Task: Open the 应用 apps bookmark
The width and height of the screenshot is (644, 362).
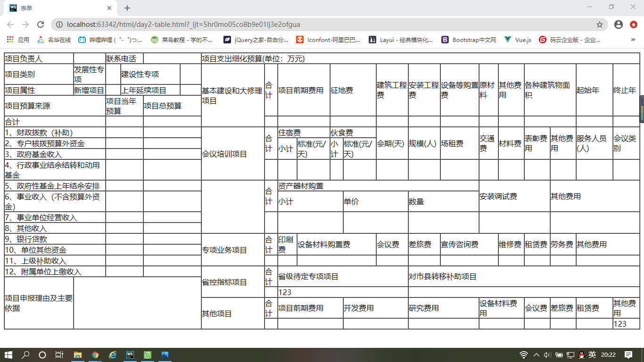Action: pyautogui.click(x=19, y=40)
